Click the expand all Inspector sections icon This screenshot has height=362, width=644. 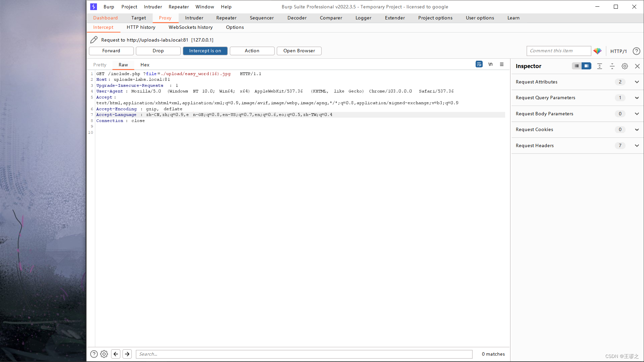point(599,66)
